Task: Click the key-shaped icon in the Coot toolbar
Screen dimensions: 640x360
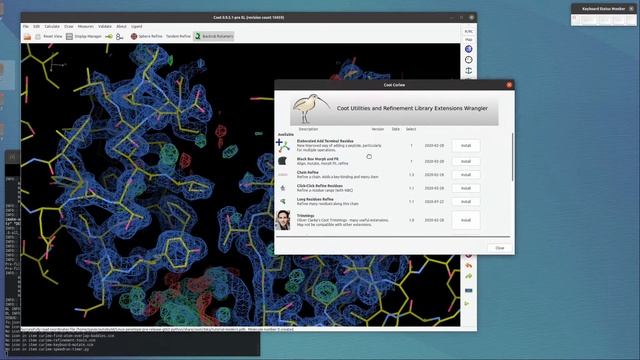Action: click(x=120, y=37)
